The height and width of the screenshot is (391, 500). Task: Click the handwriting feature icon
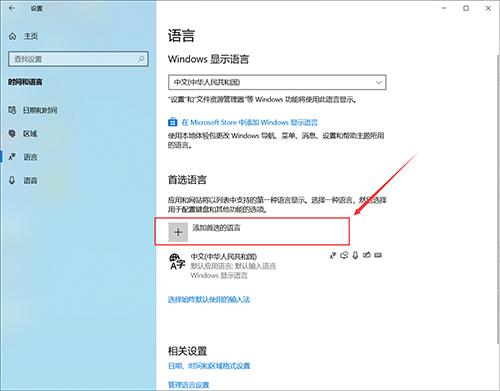point(367,255)
